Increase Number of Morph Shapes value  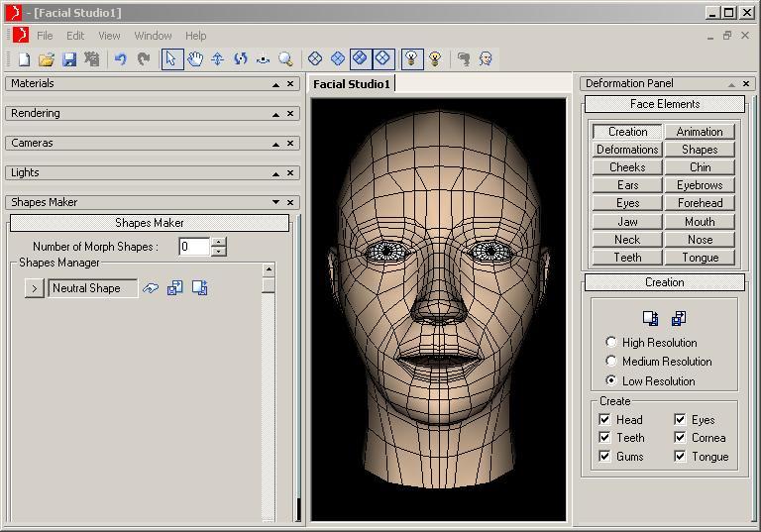coord(219,242)
